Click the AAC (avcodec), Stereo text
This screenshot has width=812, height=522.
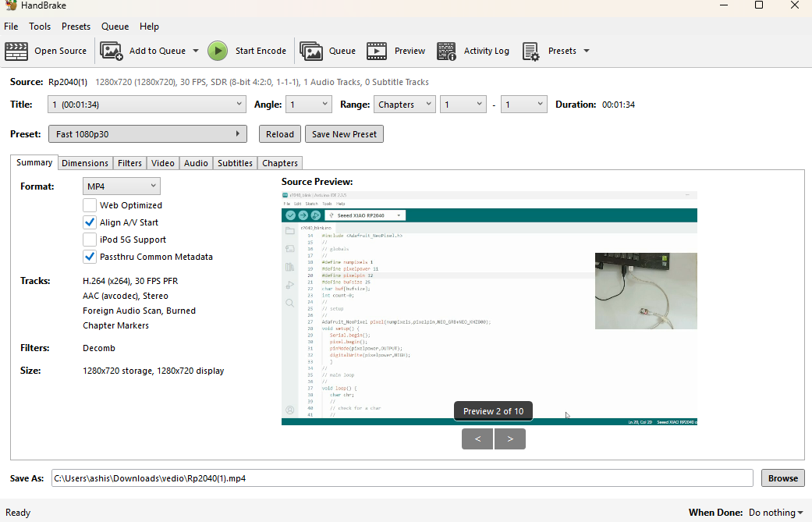tap(126, 296)
